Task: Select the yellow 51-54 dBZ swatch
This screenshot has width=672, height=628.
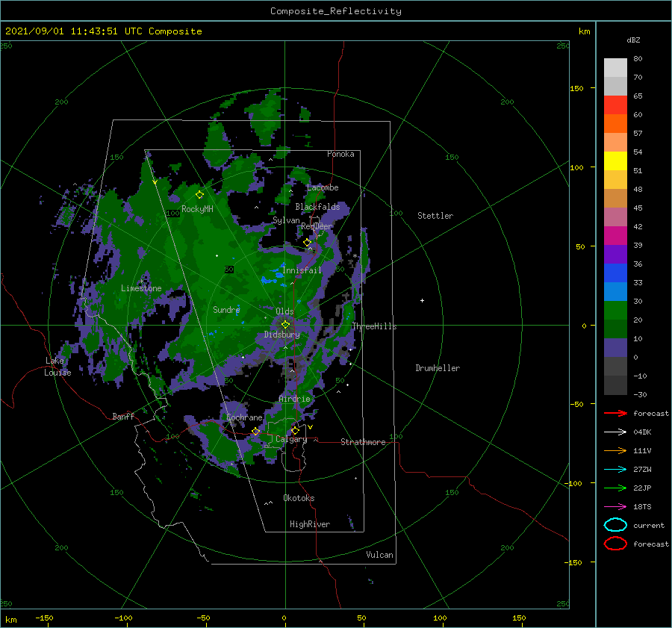Action: point(615,161)
